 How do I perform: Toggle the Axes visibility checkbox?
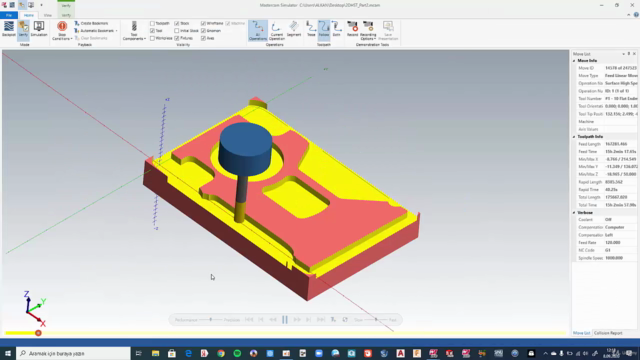[203, 38]
